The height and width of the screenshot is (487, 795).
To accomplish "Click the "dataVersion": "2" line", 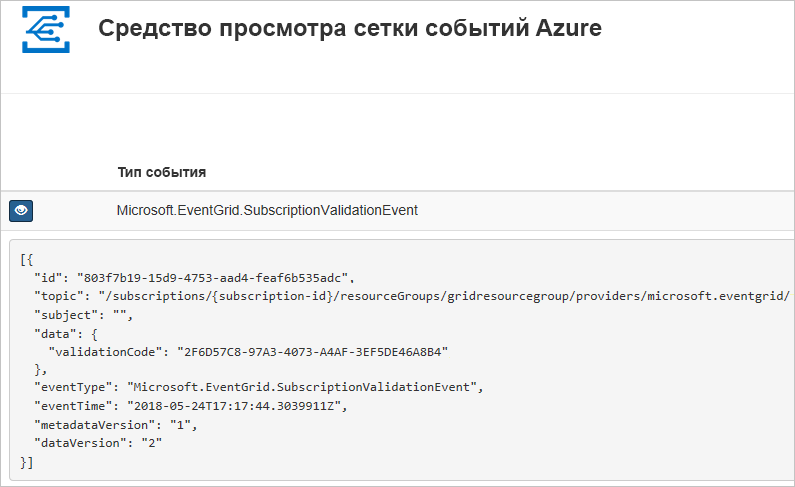I will [x=98, y=443].
